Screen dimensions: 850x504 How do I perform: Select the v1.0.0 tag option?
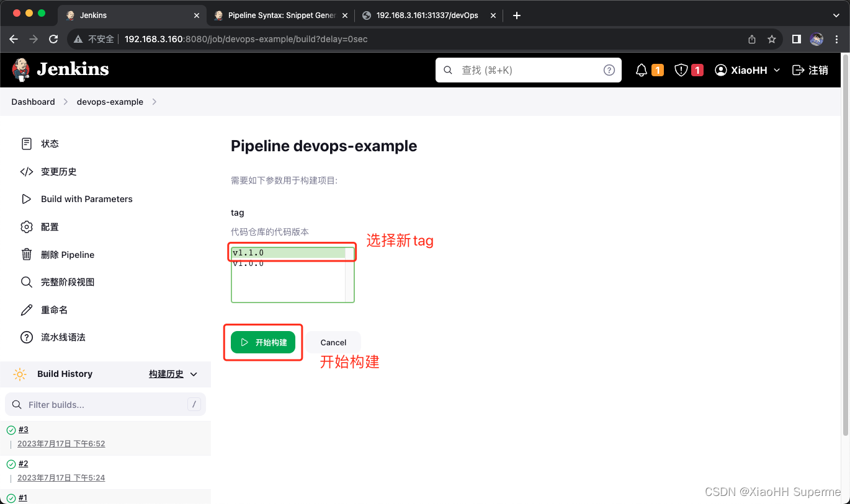(x=289, y=263)
